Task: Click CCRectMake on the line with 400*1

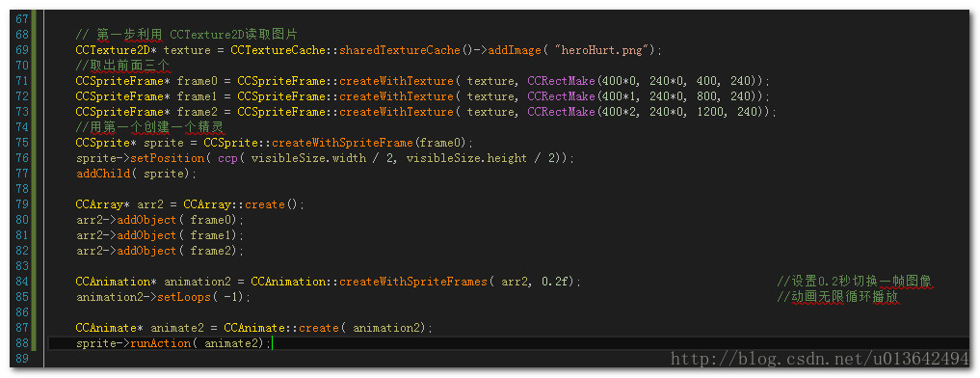Action: 561,96
